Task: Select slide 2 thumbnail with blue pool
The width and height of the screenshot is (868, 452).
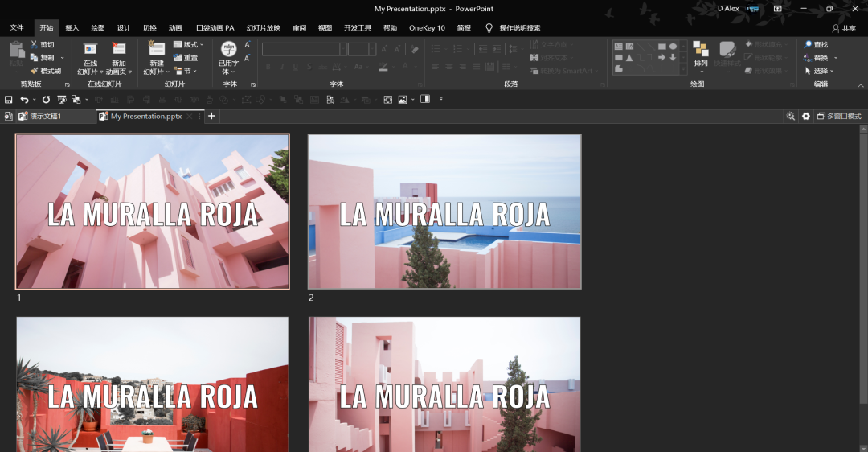Action: tap(444, 211)
